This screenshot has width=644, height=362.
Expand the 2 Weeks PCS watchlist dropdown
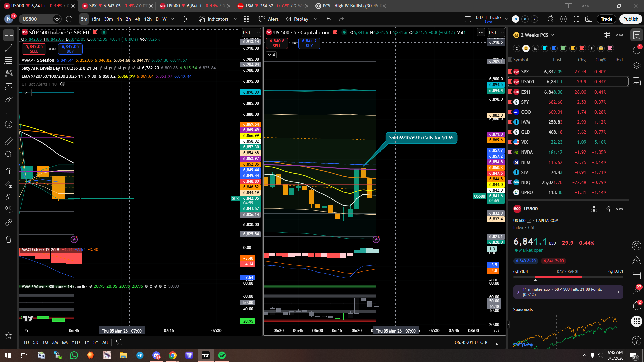552,35
